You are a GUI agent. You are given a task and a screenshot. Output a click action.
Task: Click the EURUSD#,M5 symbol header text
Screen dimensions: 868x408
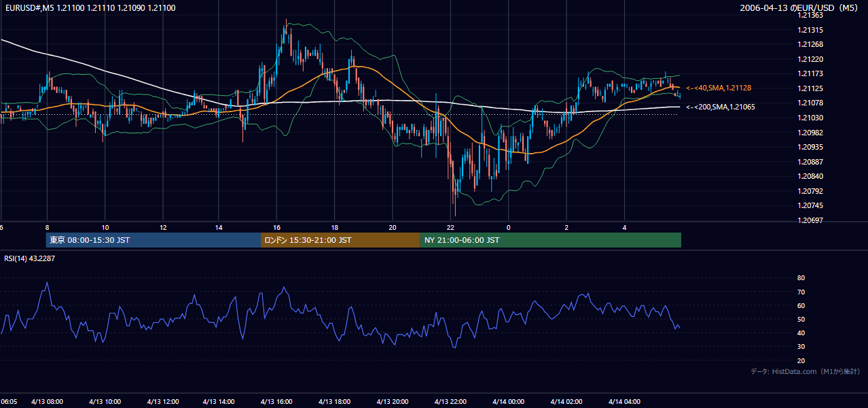point(89,7)
